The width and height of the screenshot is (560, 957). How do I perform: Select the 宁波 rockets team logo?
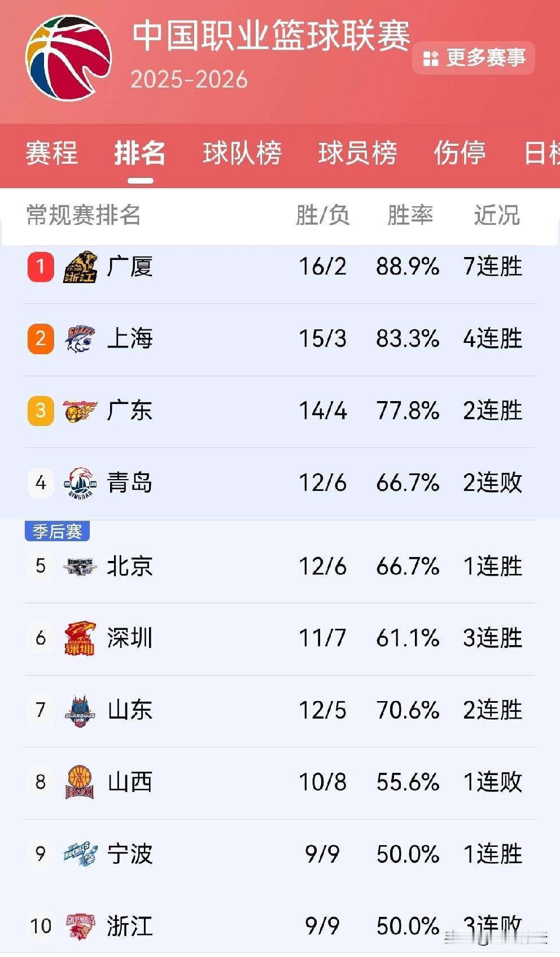[79, 855]
